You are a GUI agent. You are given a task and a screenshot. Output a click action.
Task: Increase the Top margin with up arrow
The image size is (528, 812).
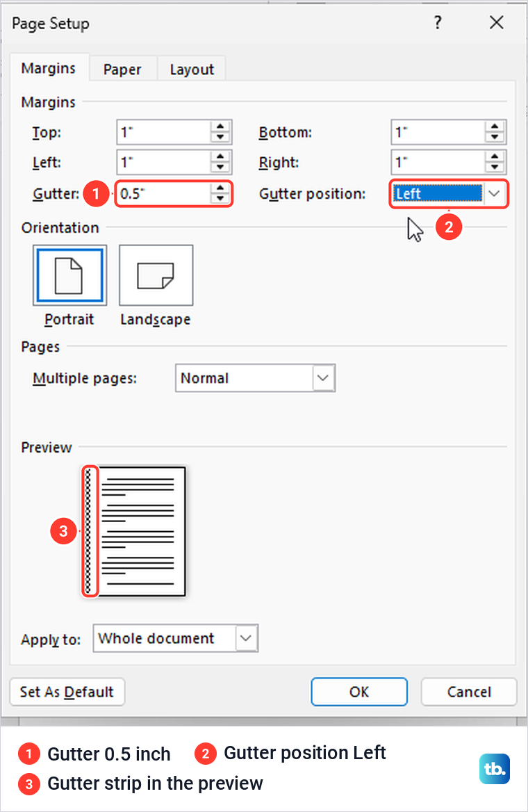point(220,127)
